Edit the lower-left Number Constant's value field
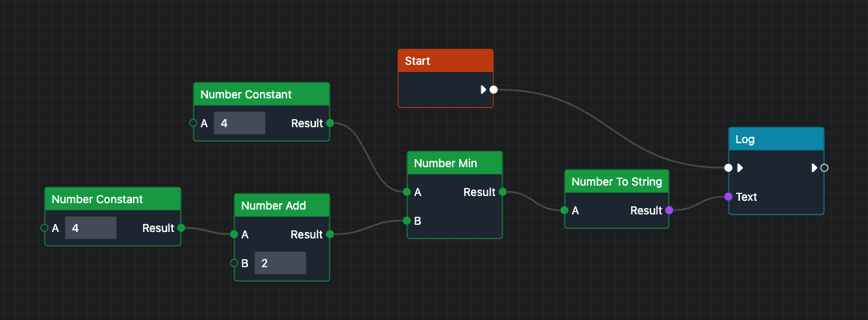Image resolution: width=868 pixels, height=320 pixels. [90, 227]
